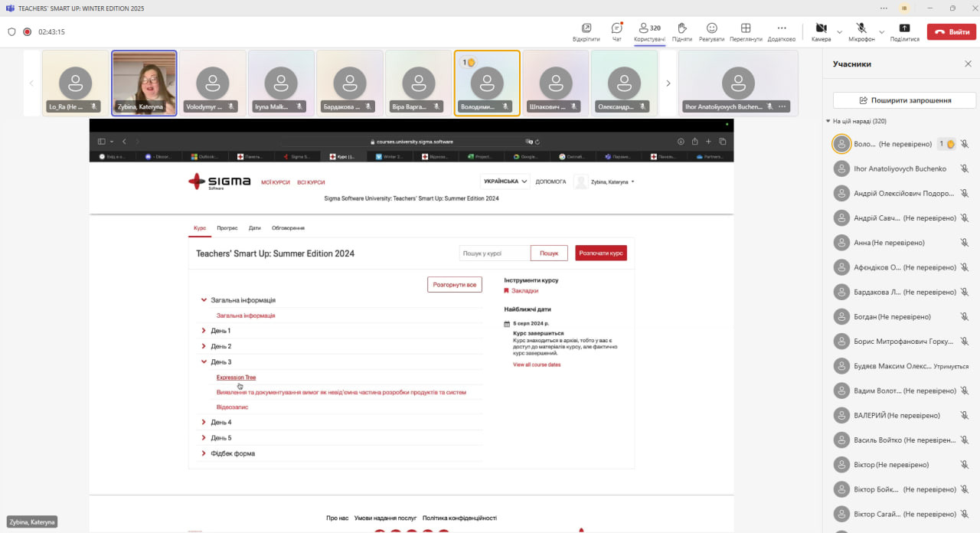
Task: Click the shared browser share icon
Action: tap(694, 142)
